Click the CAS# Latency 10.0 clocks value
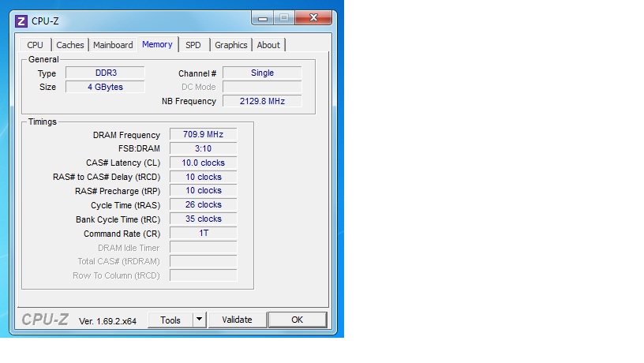The height and width of the screenshot is (363, 644). pyautogui.click(x=204, y=163)
